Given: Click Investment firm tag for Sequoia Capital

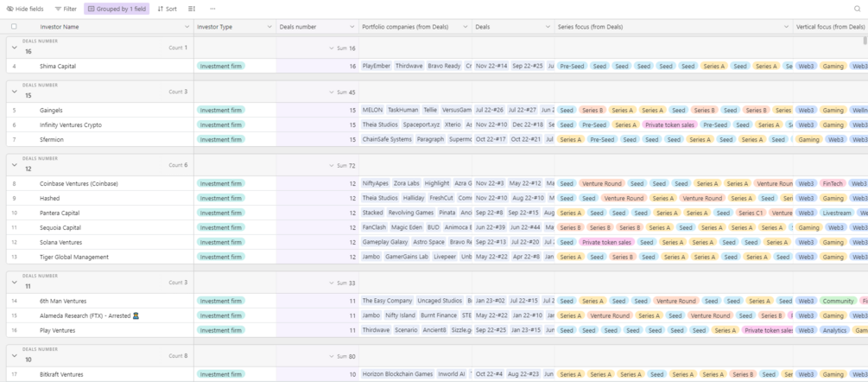Looking at the screenshot, I should [x=221, y=227].
